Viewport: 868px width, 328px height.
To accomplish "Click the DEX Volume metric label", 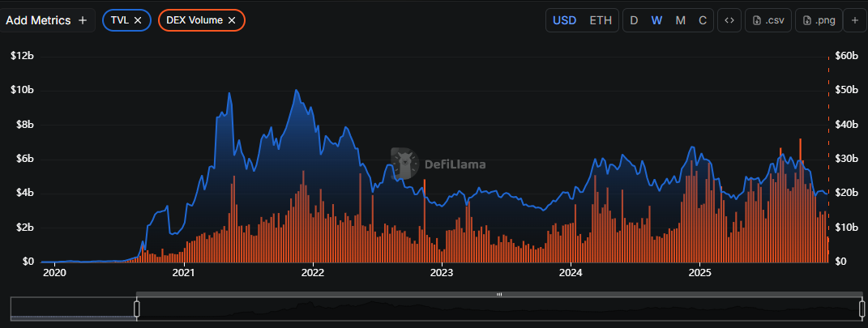I will click(x=195, y=20).
